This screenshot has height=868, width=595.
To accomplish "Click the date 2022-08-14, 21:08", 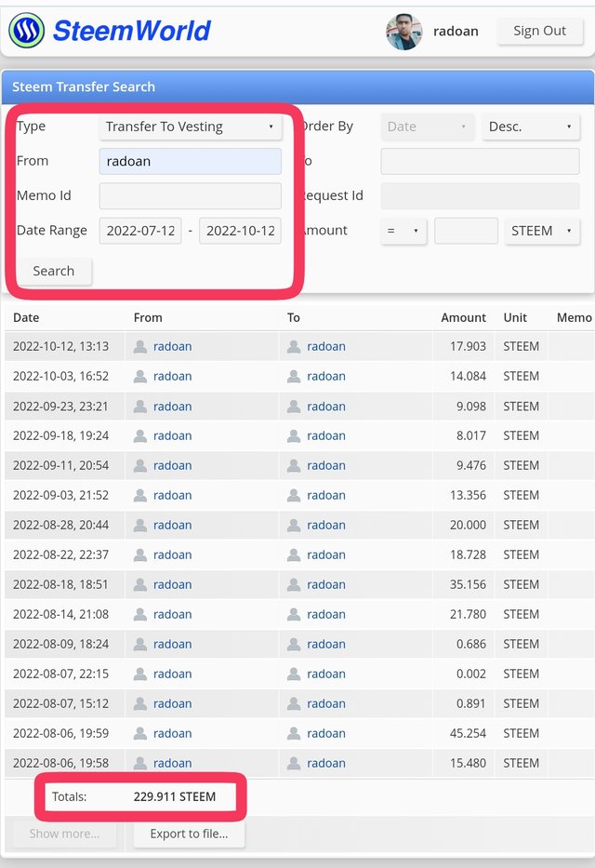I will [60, 614].
